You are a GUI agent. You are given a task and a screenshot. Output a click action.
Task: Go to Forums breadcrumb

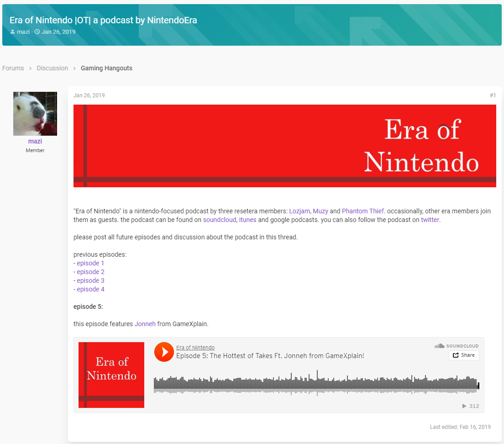13,68
